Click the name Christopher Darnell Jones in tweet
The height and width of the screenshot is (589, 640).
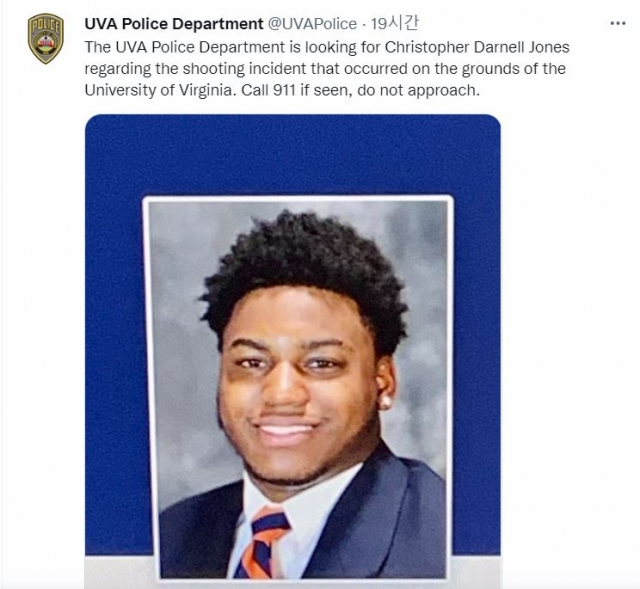tap(477, 47)
